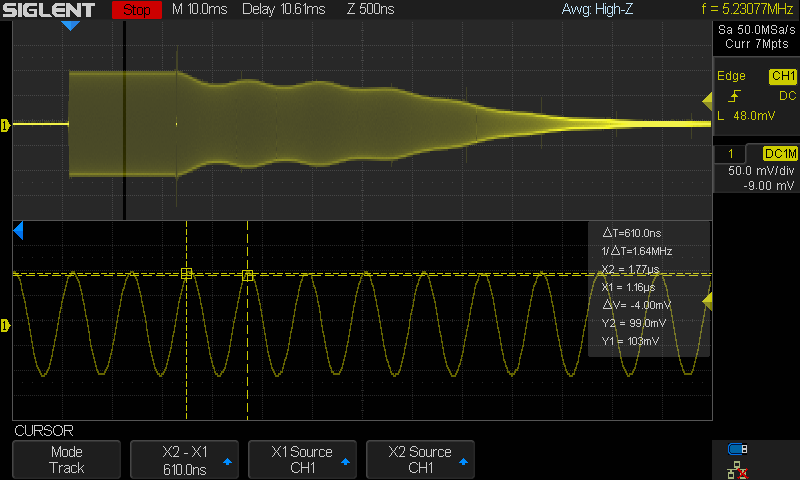Click the Edge trigger CH1 source label
This screenshot has height=480, width=800.
tap(782, 76)
